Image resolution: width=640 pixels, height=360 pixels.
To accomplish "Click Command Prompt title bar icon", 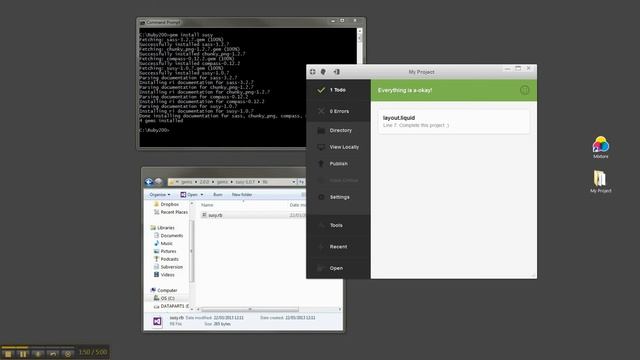I will click(x=142, y=22).
